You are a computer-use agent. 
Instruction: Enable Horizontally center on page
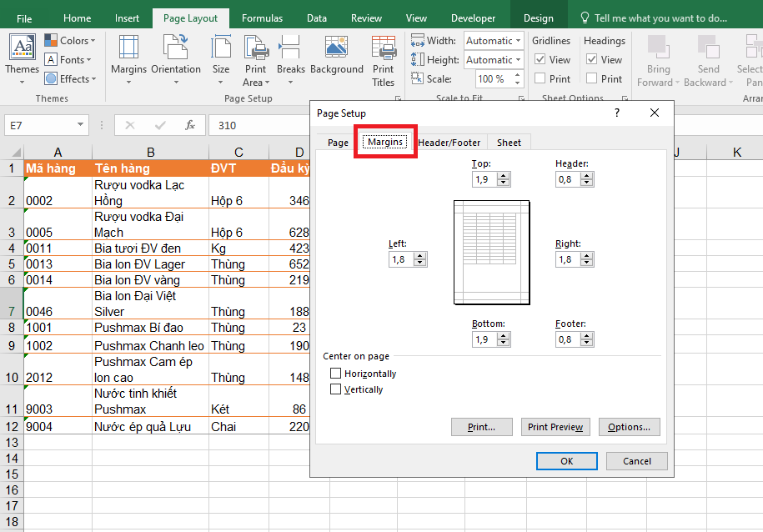pyautogui.click(x=336, y=374)
